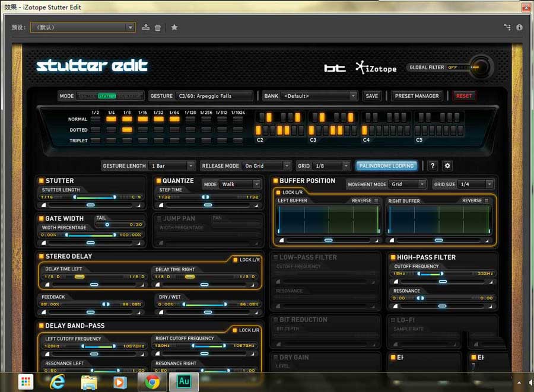This screenshot has width=534, height=392.
Task: Open Google Chrome from the taskbar
Action: pos(152,381)
